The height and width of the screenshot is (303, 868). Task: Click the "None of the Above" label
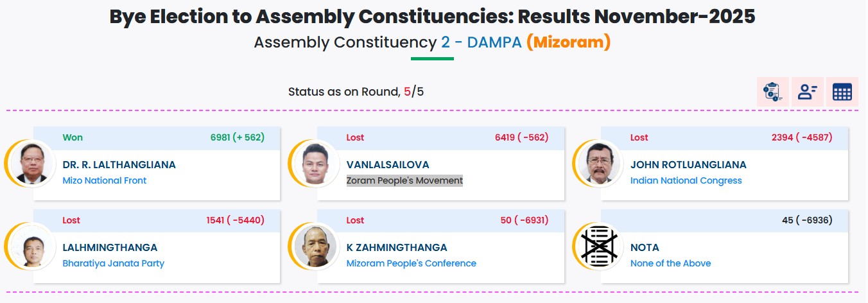[x=670, y=263]
